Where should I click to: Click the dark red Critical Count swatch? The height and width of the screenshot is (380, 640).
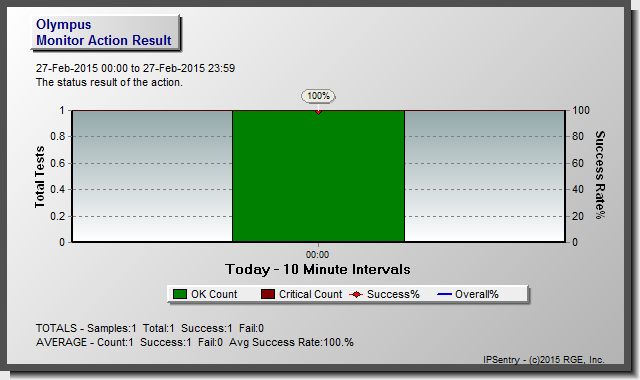coord(268,294)
